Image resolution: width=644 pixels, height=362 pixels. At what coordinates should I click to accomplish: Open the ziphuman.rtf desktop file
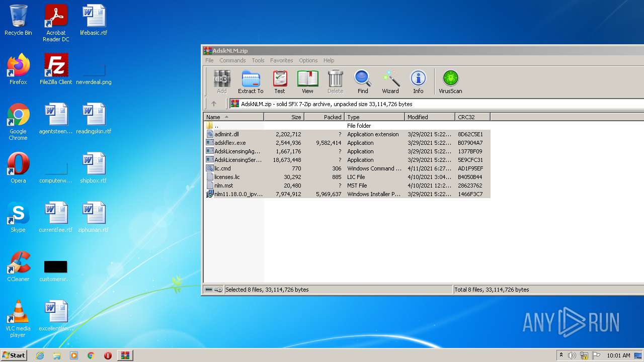pos(94,217)
